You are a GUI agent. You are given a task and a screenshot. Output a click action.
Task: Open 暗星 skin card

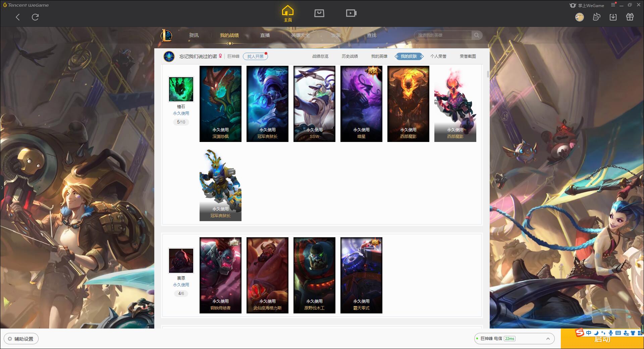coord(361,104)
